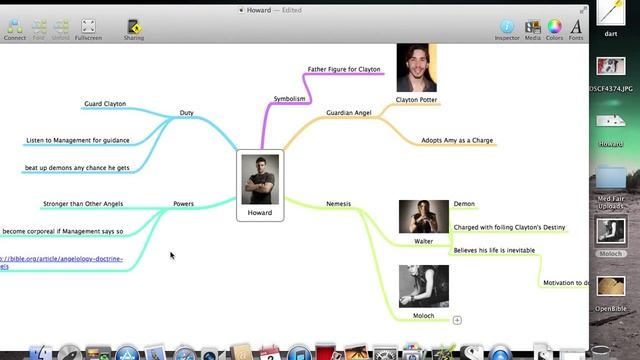Open the Inspector panel

(507, 30)
